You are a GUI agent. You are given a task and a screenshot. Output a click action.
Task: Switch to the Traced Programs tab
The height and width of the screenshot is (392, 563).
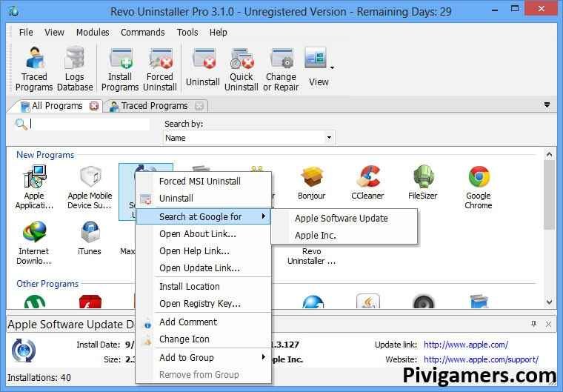tap(155, 106)
